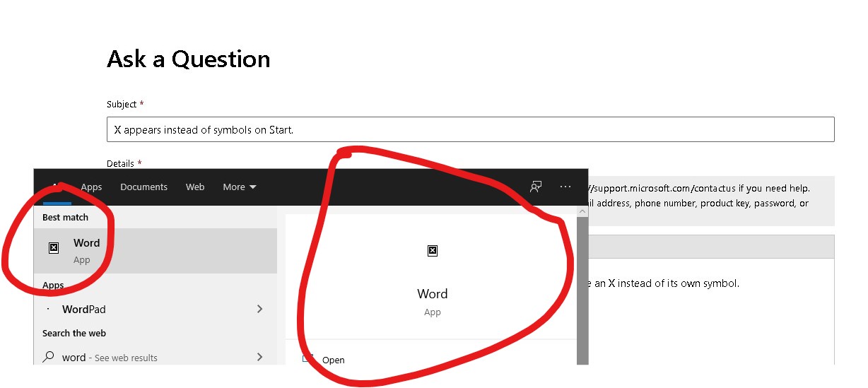Click the feedback icon in search header
Viewport: 868px width, 388px height.
point(536,187)
